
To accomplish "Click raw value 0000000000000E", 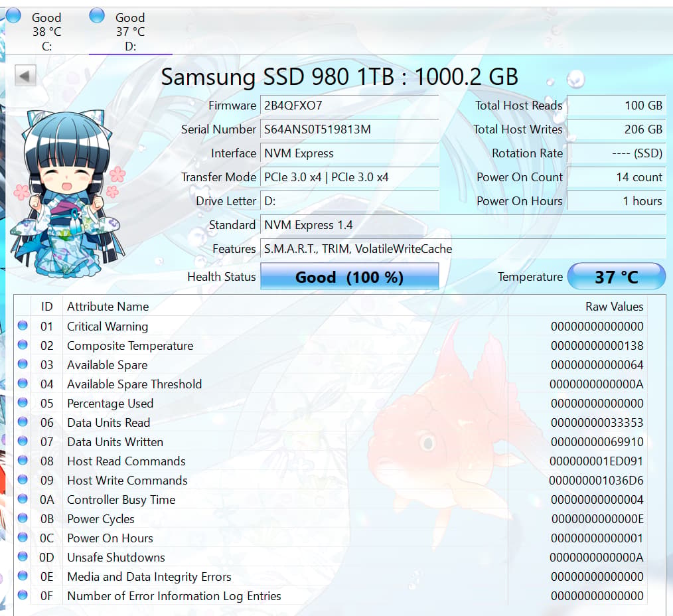I will pos(597,519).
